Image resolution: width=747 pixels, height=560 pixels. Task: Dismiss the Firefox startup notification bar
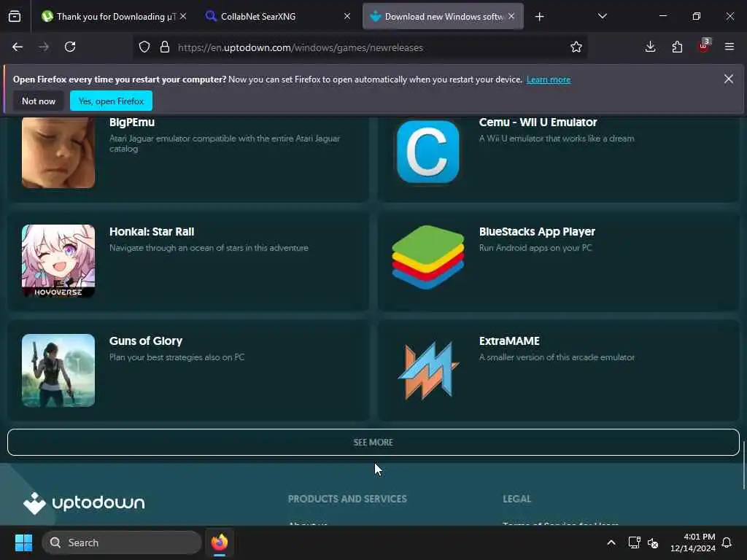[729, 79]
